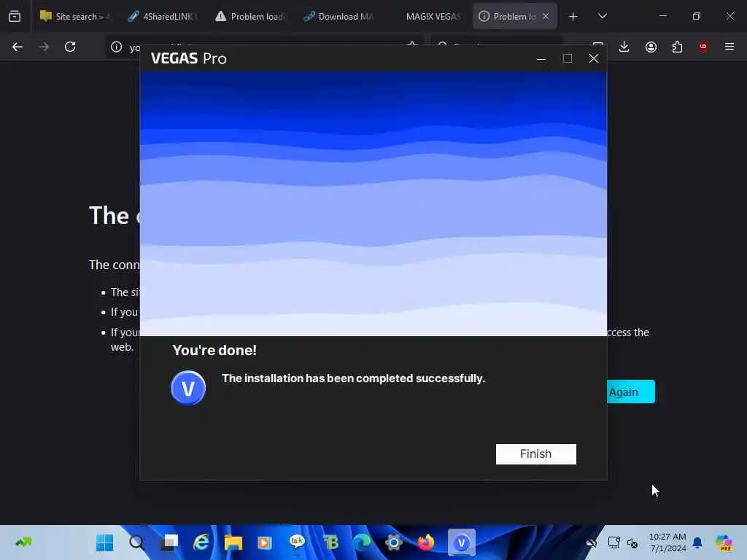This screenshot has height=560, width=747.
Task: Click the Firefox forward arrow
Action: [44, 47]
